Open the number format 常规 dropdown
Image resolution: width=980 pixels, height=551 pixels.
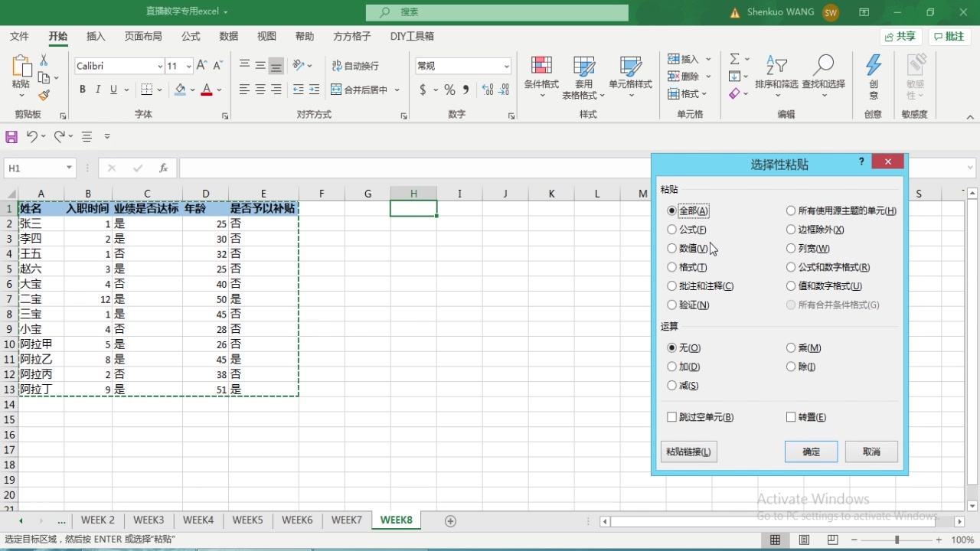(x=506, y=66)
